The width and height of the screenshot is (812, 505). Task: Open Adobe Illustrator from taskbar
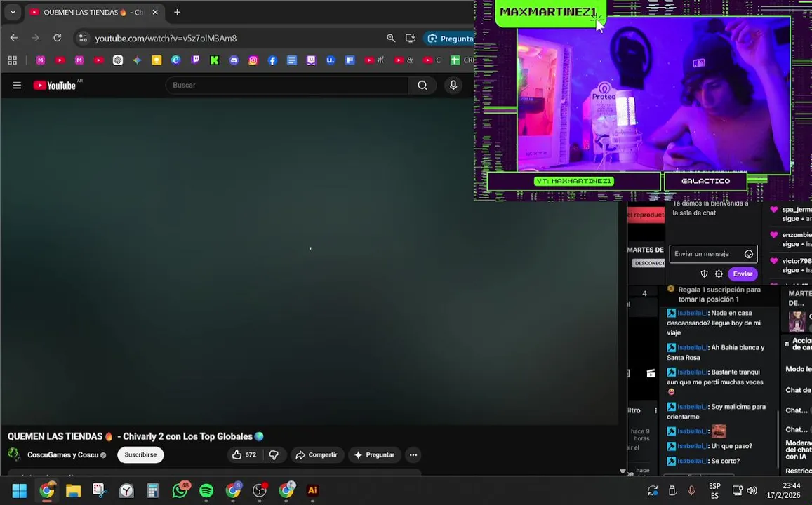[x=312, y=490]
